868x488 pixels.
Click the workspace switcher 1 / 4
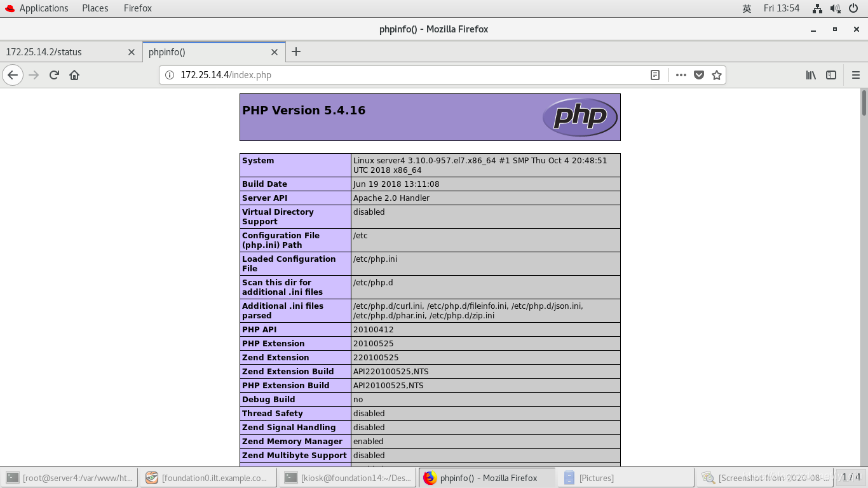(x=851, y=477)
